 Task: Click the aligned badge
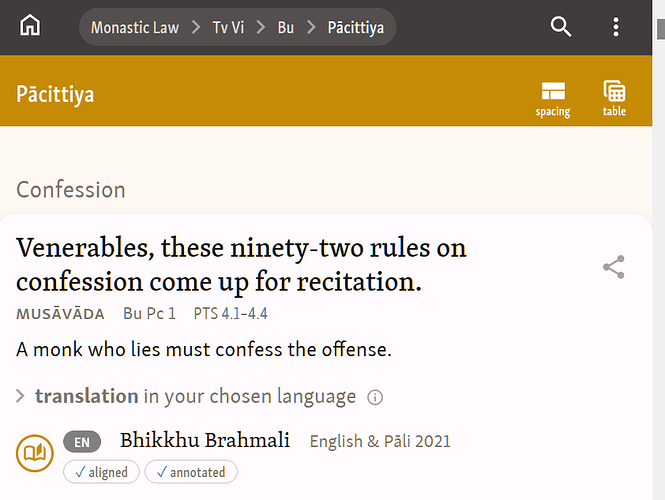tap(101, 472)
